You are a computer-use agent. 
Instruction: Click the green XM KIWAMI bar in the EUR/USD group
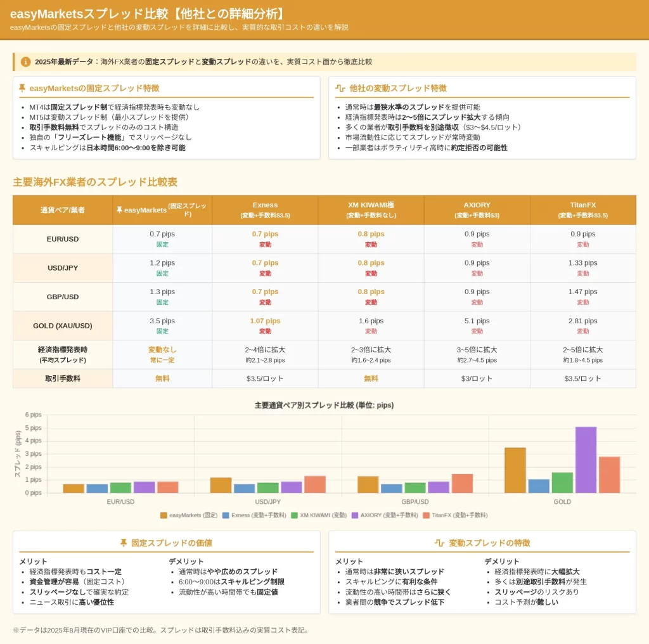pos(120,487)
